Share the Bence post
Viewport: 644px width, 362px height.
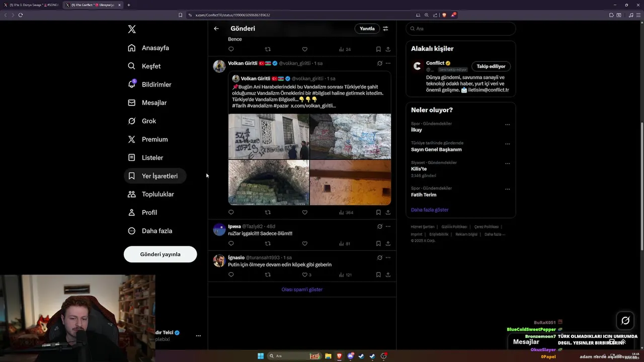(388, 49)
